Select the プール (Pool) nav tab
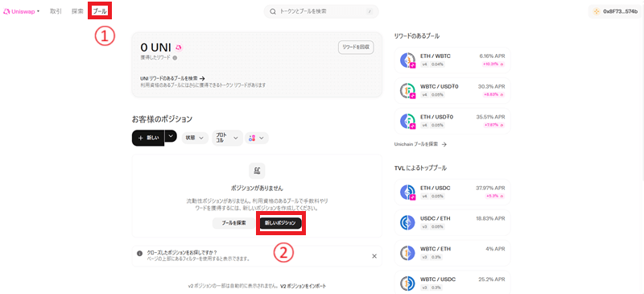The width and height of the screenshot is (644, 294). tap(100, 11)
